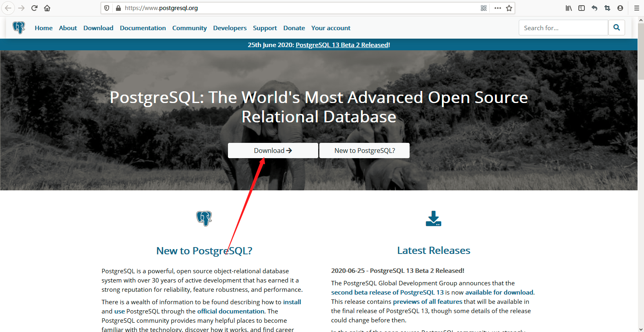Viewport: 644px width, 332px height.
Task: View site security lock information
Action: [x=118, y=8]
